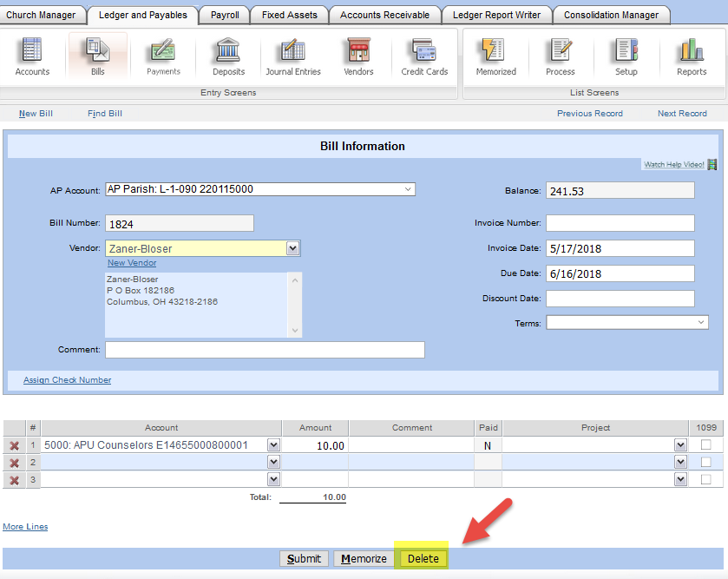
Task: Click the Discount Date field
Action: pos(620,299)
